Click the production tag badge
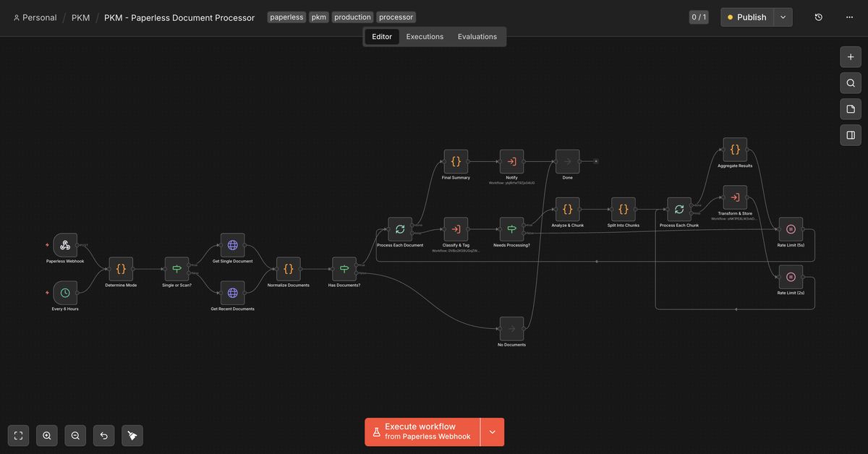The height and width of the screenshot is (454, 868). (x=352, y=17)
